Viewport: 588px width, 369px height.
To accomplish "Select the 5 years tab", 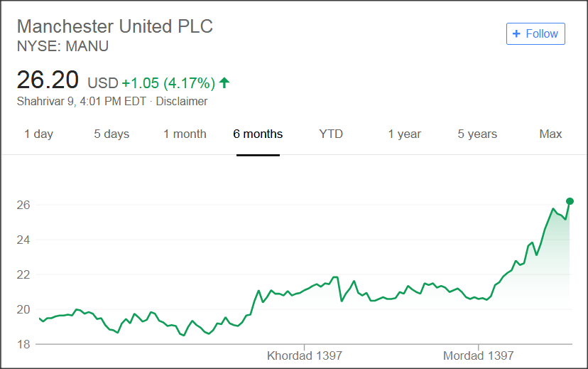I will [x=477, y=134].
